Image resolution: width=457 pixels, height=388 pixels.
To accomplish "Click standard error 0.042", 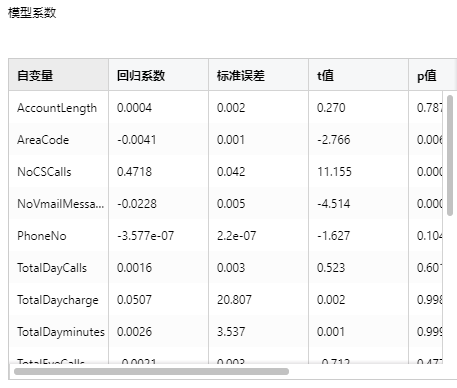I will (231, 172).
